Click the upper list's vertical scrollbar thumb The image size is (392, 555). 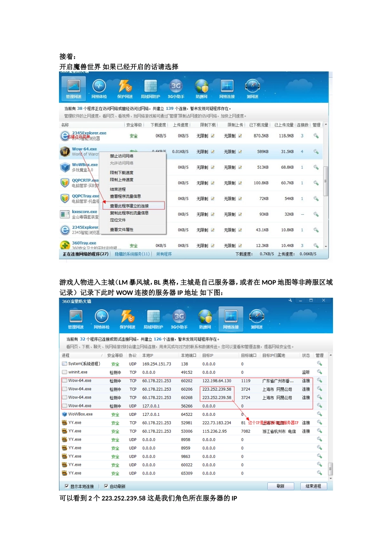pyautogui.click(x=326, y=181)
